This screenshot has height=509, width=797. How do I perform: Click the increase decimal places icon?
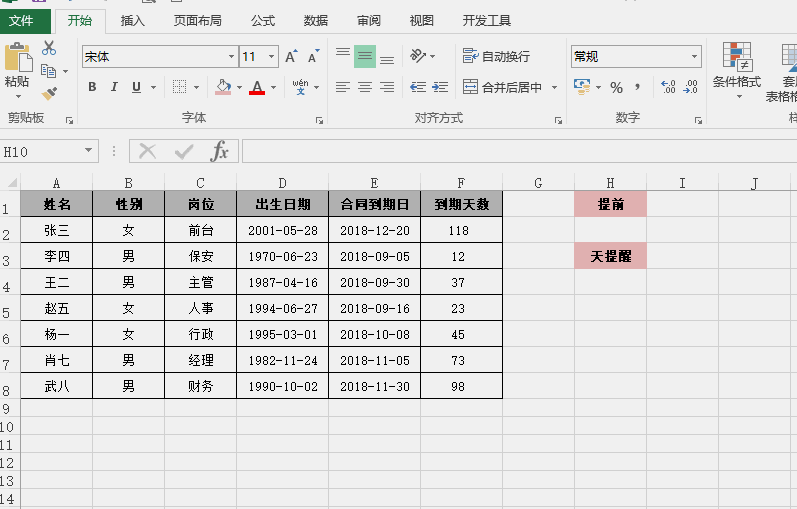pyautogui.click(x=668, y=87)
